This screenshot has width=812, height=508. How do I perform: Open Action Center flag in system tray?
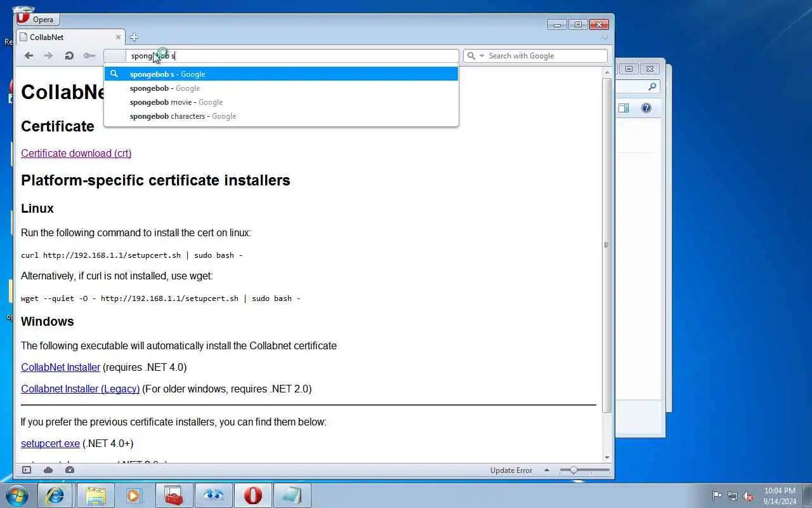(x=717, y=496)
